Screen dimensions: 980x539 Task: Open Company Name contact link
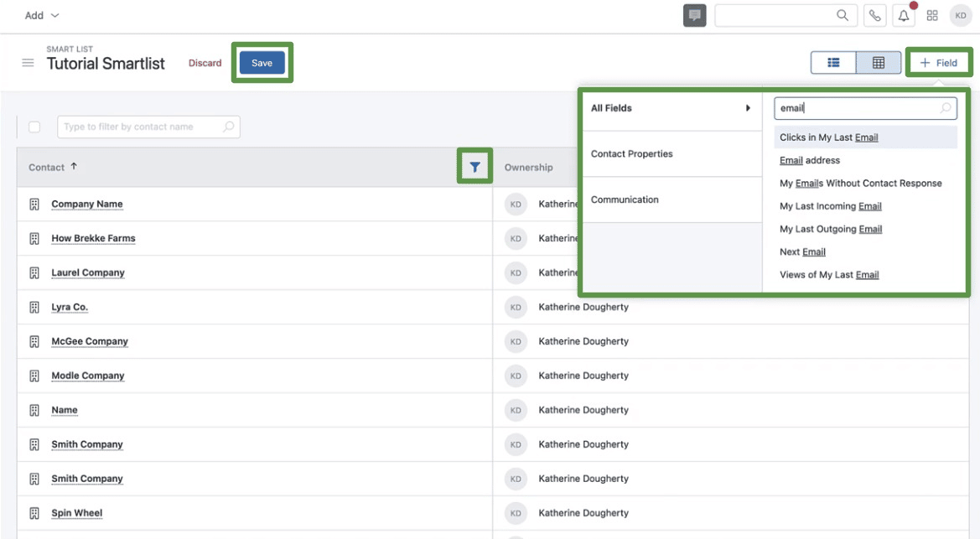[x=87, y=204]
